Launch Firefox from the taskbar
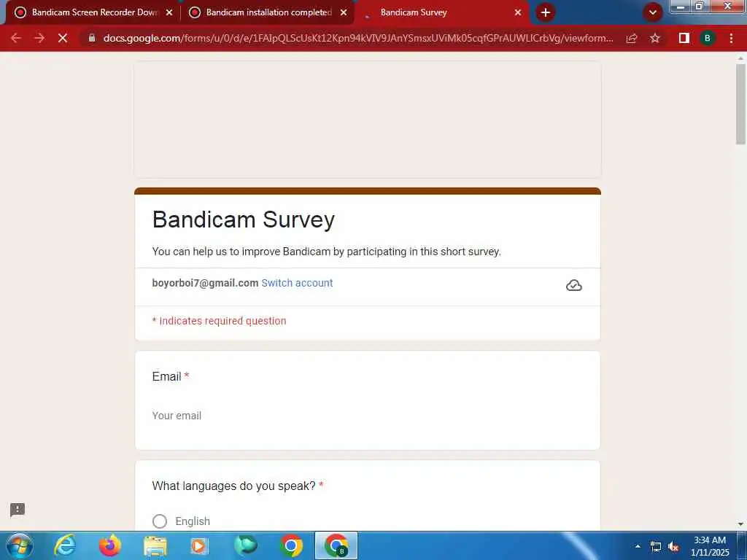 coord(110,545)
